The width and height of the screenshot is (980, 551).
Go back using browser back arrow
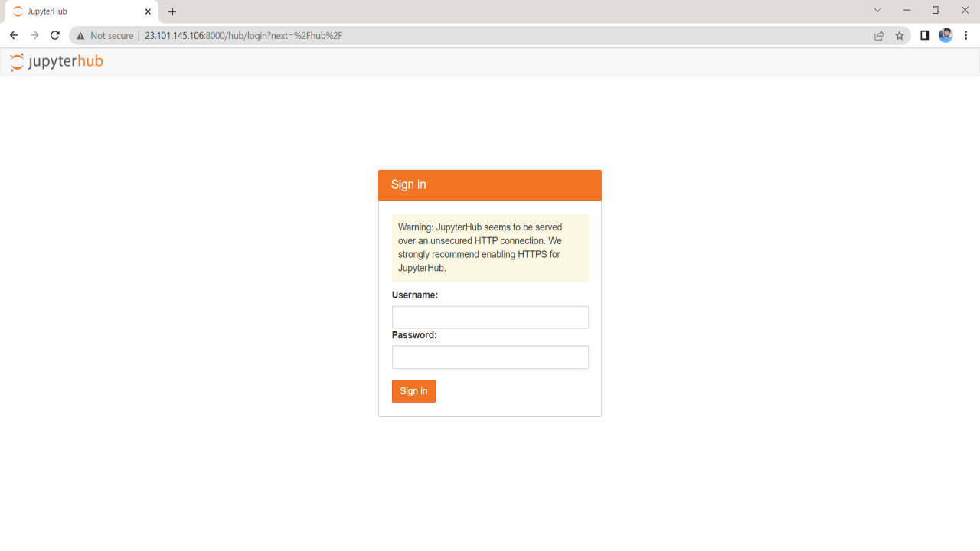[14, 35]
